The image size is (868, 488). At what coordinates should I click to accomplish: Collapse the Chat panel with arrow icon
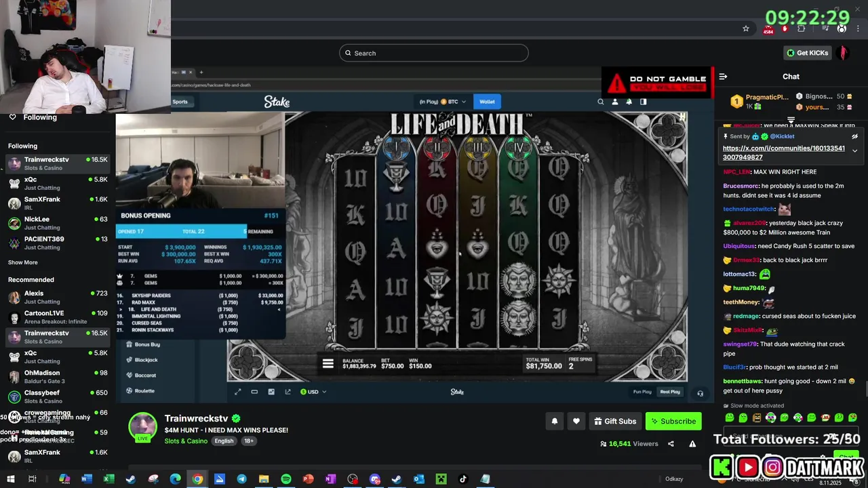pyautogui.click(x=723, y=77)
